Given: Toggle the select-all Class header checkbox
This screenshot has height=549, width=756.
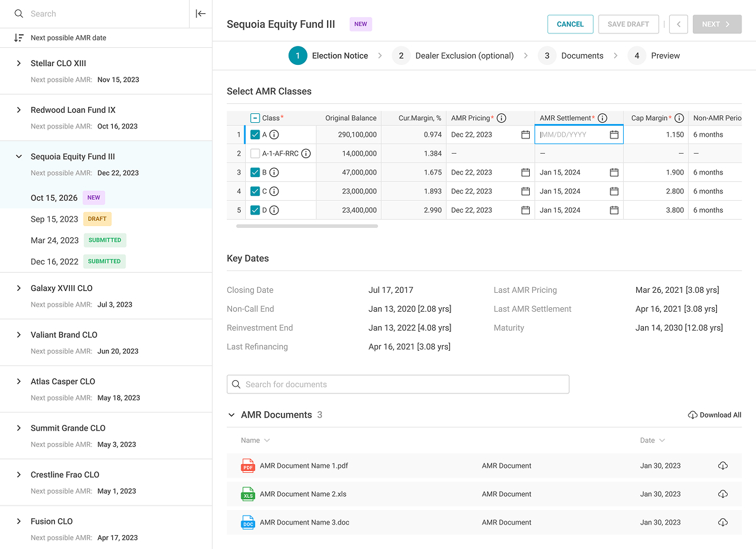Looking at the screenshot, I should tap(255, 118).
